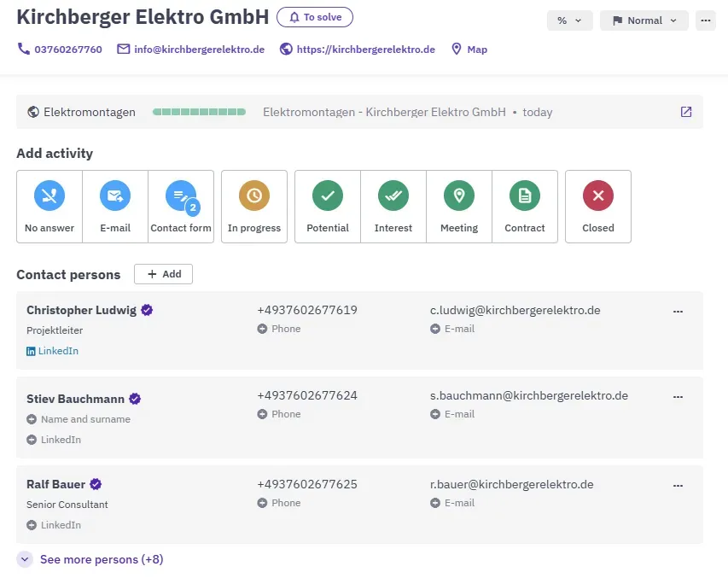Click verified badge next to Christopher Ludwig

click(147, 310)
